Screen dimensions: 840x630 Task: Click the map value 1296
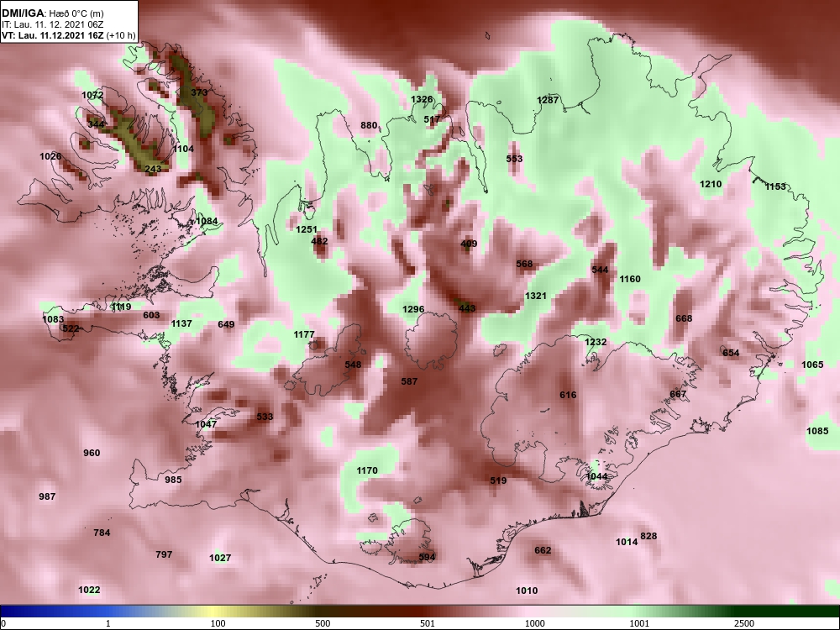pyautogui.click(x=413, y=309)
